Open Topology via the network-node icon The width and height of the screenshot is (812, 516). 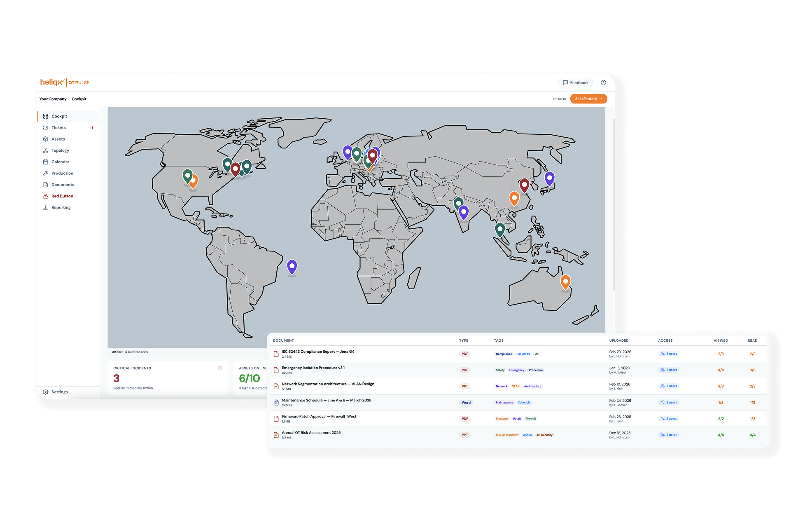[45, 150]
